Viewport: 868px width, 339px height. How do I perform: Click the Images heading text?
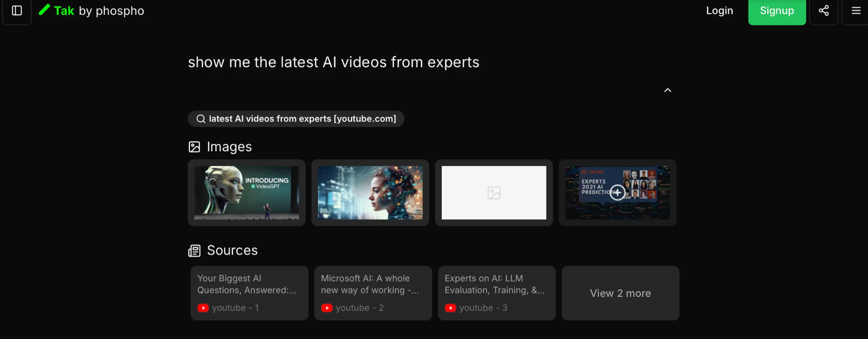(x=229, y=147)
